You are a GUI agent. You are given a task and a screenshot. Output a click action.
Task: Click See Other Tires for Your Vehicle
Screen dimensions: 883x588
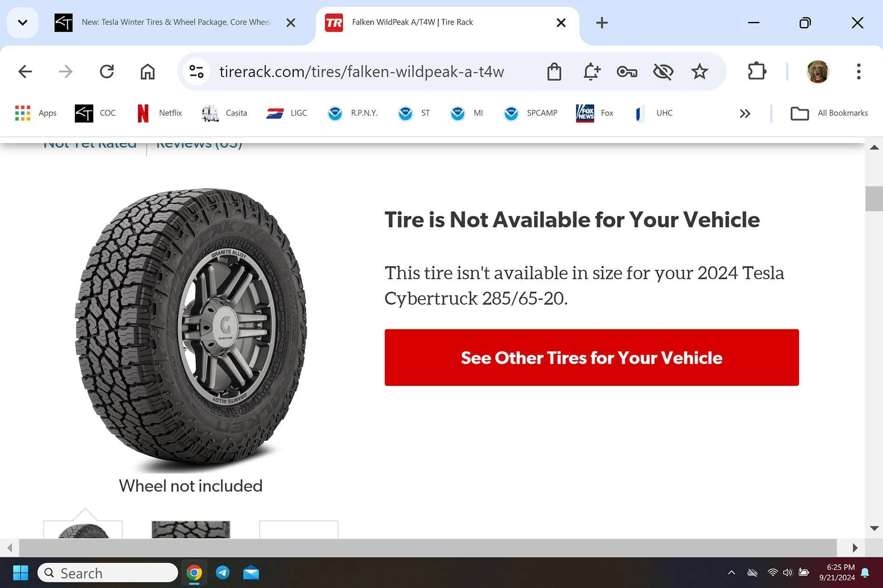(592, 358)
